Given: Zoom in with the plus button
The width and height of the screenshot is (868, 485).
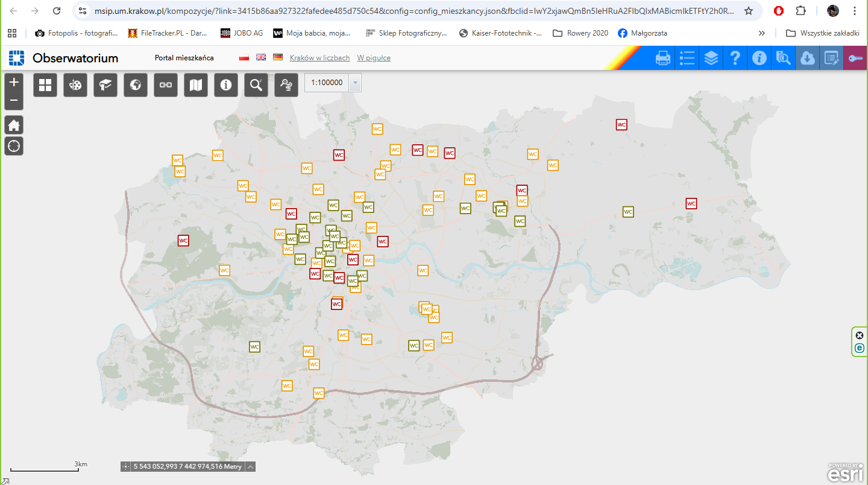Looking at the screenshot, I should tap(14, 82).
